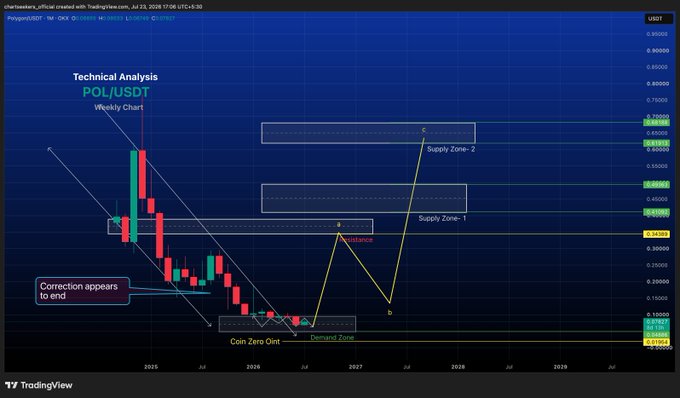This screenshot has width=680, height=398.
Task: Click the 0.30000 price axis label
Action: tap(657, 249)
